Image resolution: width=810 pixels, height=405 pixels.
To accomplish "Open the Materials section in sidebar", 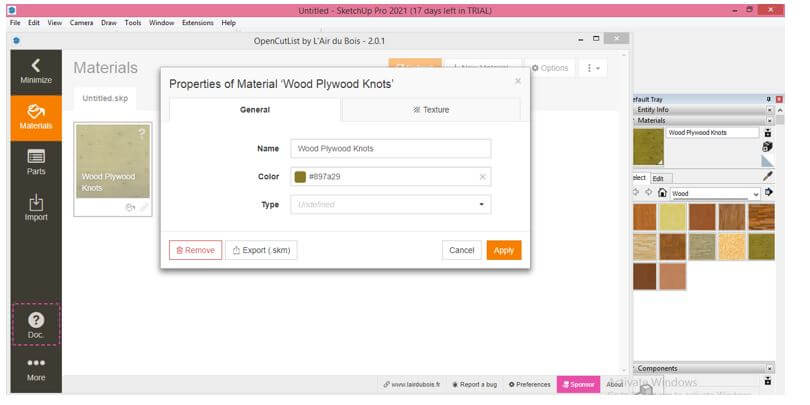I will click(x=36, y=118).
